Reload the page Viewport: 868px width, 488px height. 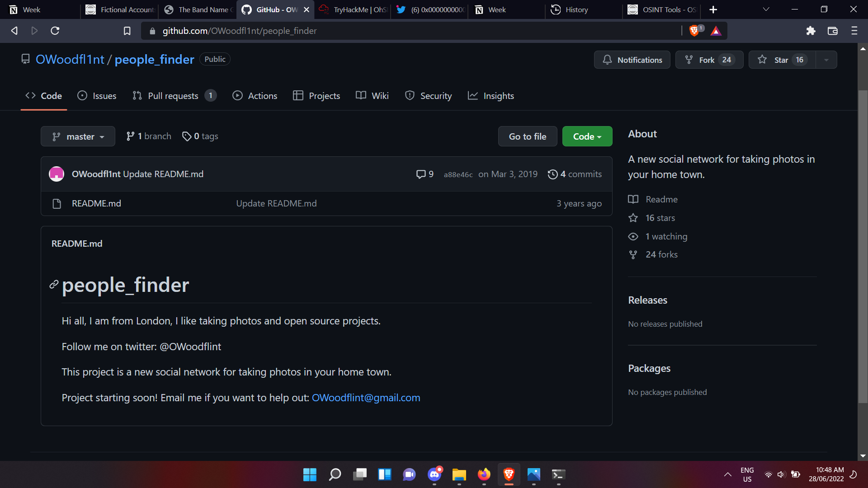(55, 31)
